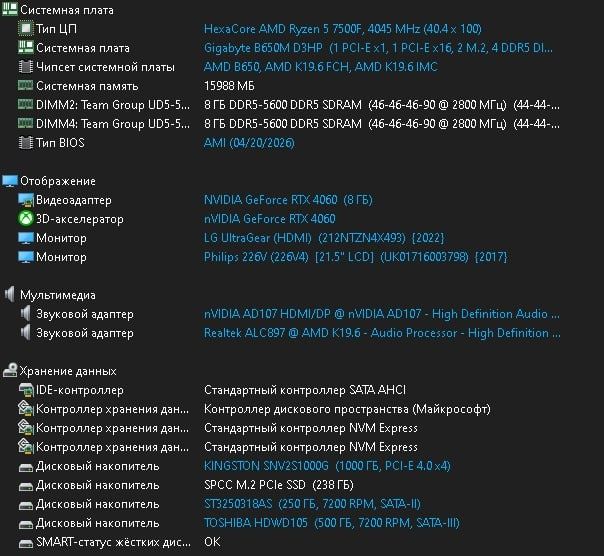Screen dimensions: 604x556
Task: Click the IDE-контроллер icon
Action: (x=26, y=390)
